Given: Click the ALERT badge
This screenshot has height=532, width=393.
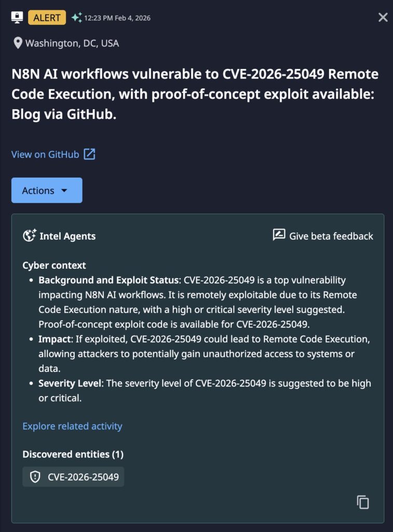Looking at the screenshot, I should tap(46, 17).
